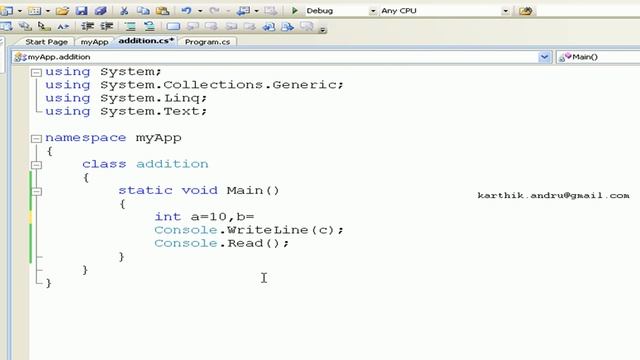Cut selection with the scissors icon
The height and width of the screenshot is (360, 640).
[x=124, y=11]
